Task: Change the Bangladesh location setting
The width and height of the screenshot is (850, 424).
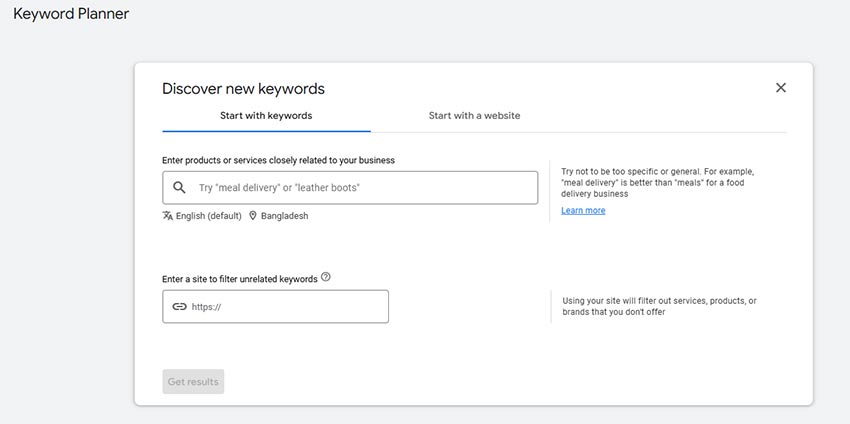Action: [x=285, y=216]
